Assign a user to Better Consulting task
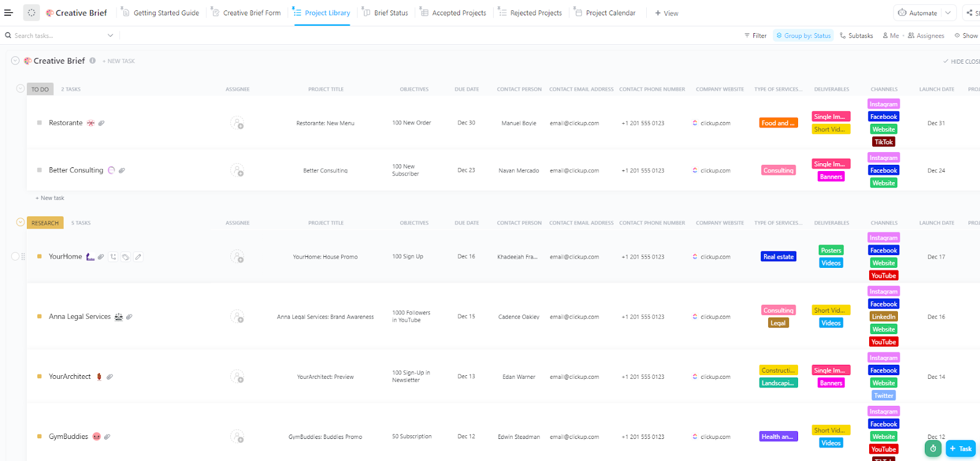The image size is (980, 461). 237,170
